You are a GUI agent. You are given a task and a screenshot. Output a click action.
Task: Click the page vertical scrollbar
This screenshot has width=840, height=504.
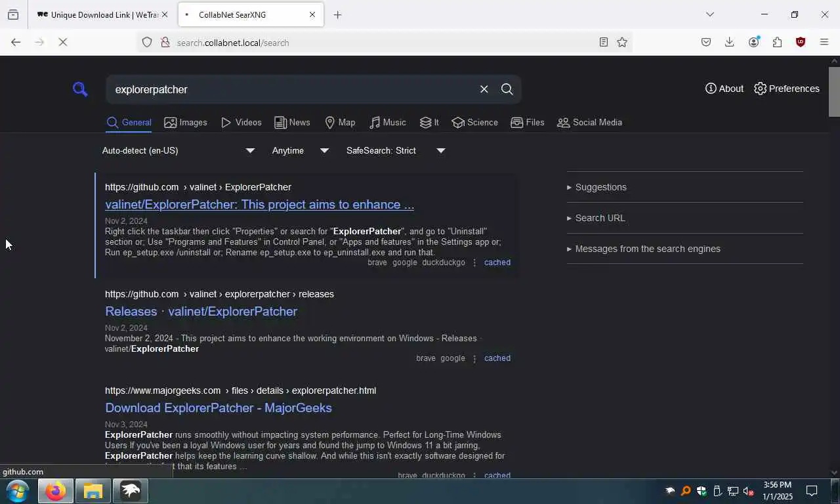[834, 92]
